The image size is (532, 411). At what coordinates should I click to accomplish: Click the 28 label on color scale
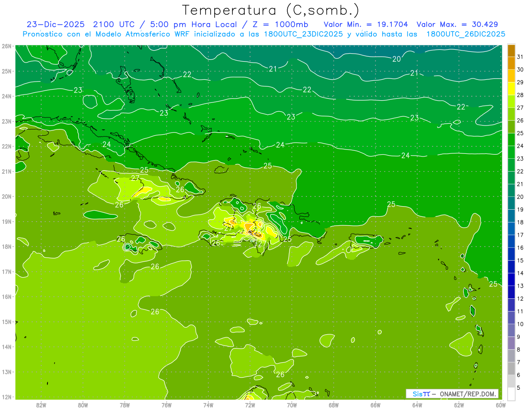pyautogui.click(x=520, y=95)
